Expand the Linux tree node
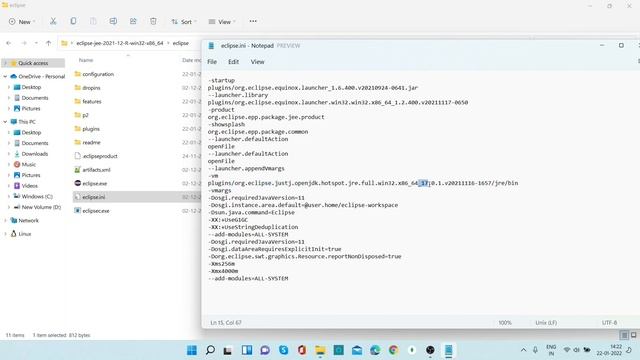 tap(5, 234)
